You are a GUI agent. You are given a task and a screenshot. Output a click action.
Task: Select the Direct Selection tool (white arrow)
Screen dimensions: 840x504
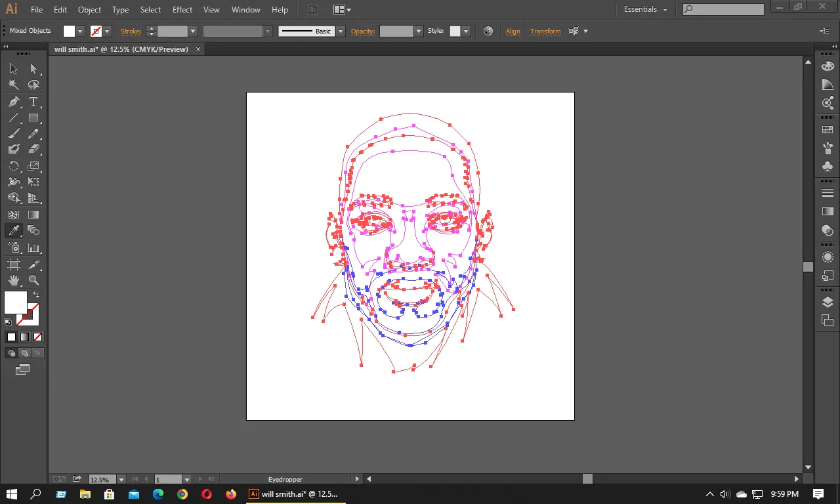click(33, 69)
